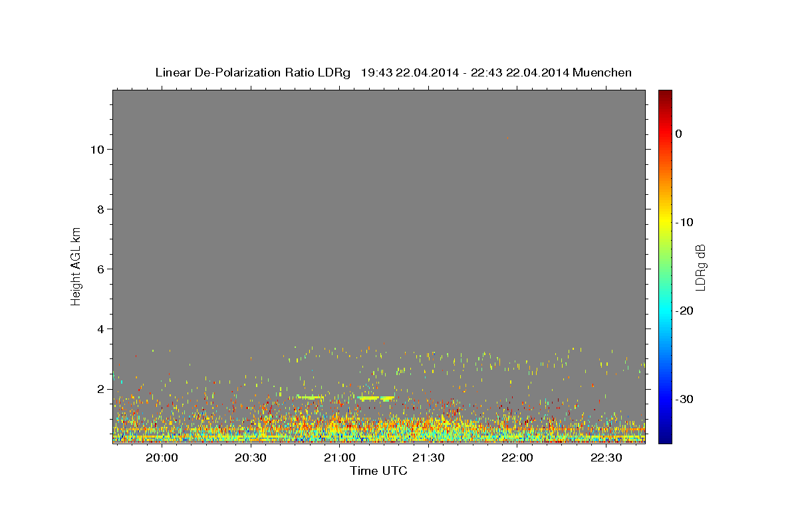Click the height tick label 6

click(x=99, y=269)
